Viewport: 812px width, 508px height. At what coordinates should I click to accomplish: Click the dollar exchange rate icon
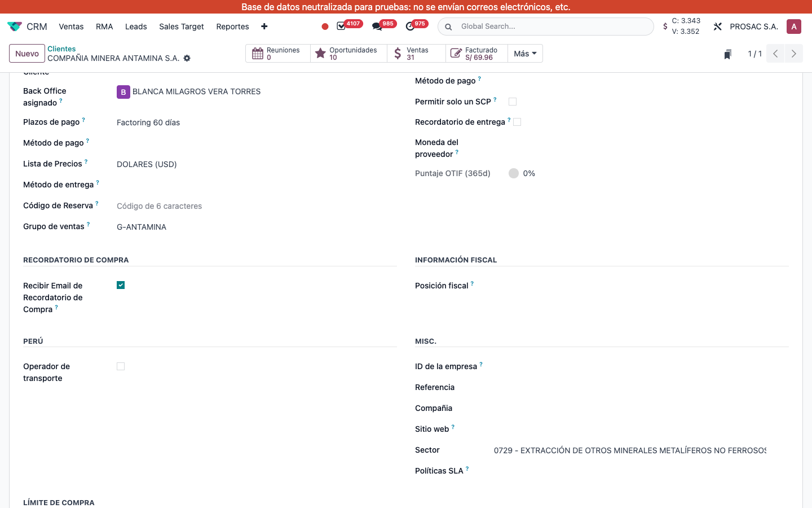click(x=665, y=27)
